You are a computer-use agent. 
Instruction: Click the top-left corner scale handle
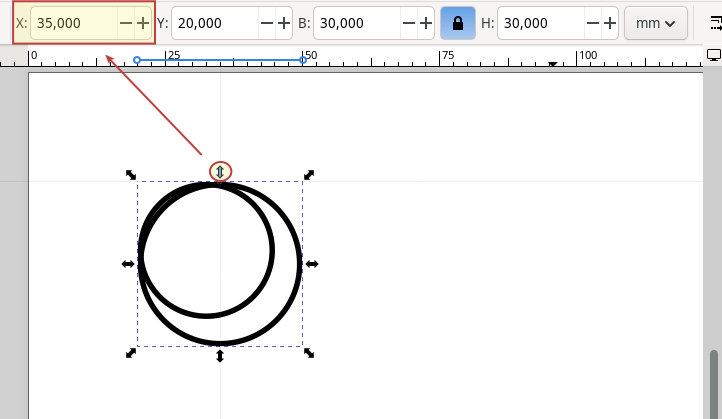click(131, 175)
